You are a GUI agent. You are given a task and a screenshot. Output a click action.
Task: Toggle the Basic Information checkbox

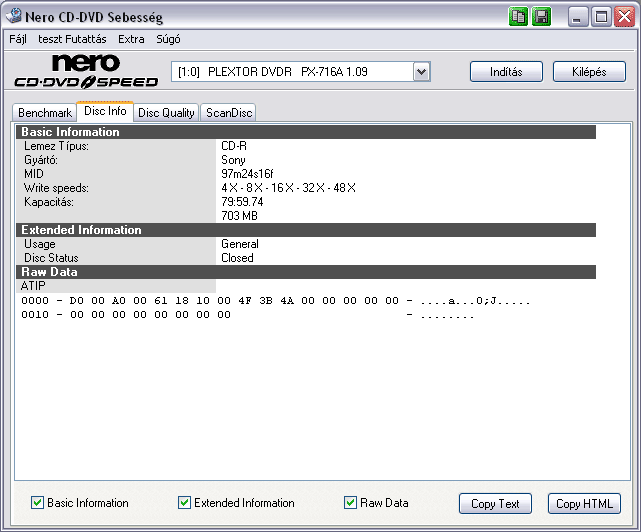point(37,503)
